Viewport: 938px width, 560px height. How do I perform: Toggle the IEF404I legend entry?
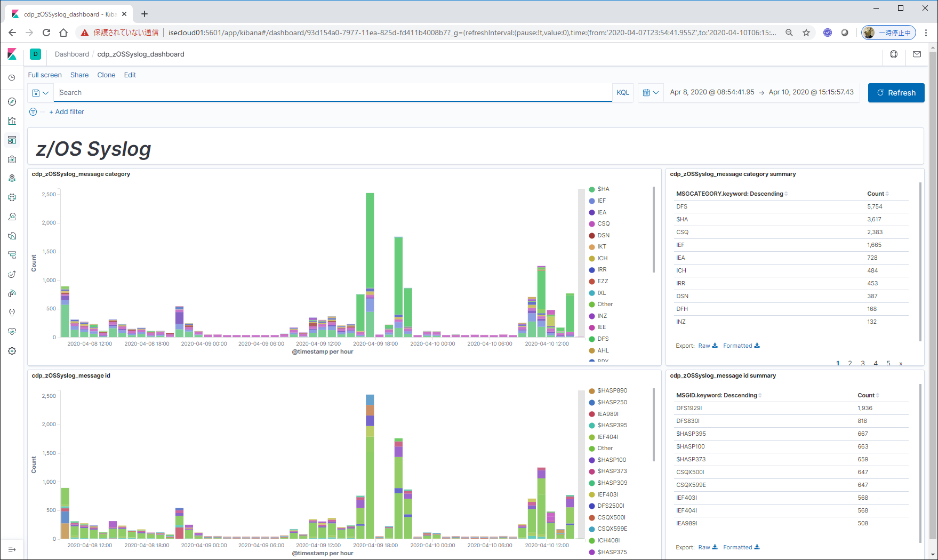click(x=604, y=437)
